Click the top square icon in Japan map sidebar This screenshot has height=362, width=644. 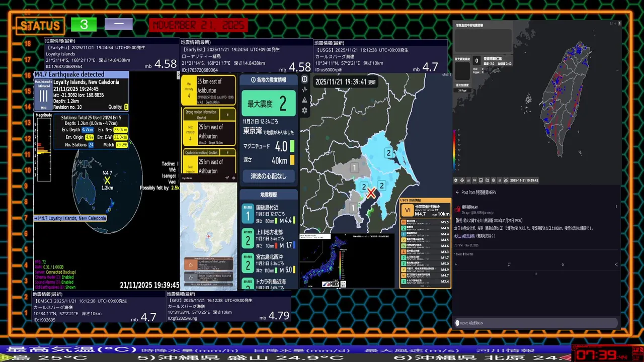point(304,79)
